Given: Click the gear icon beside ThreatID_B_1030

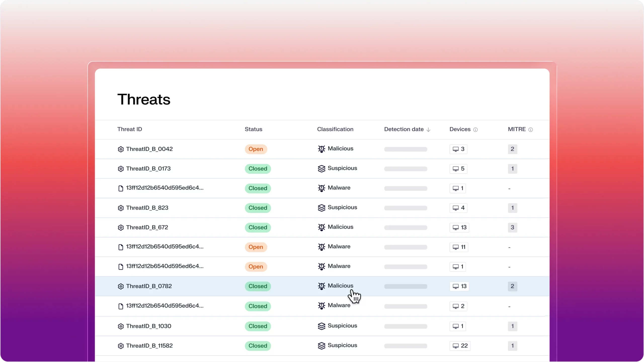Looking at the screenshot, I should pyautogui.click(x=121, y=326).
